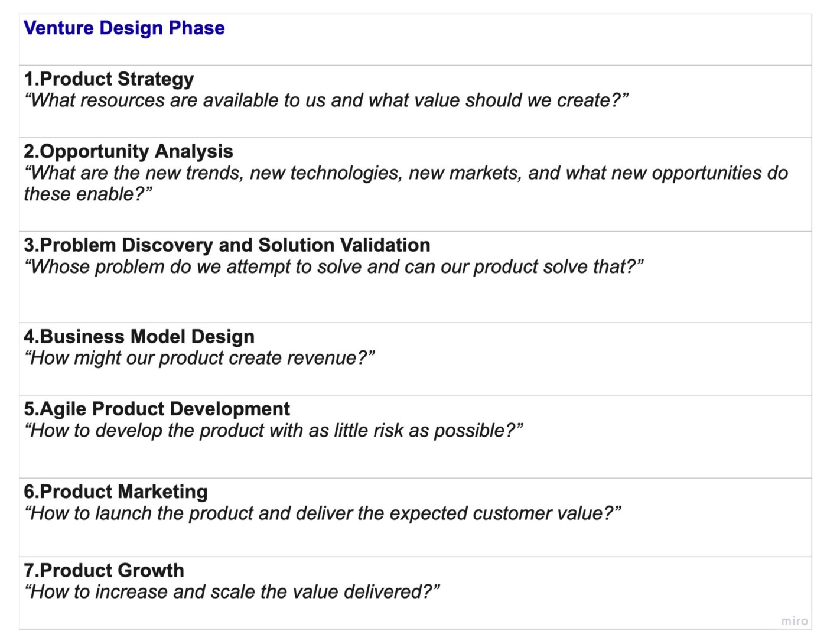Screen dimensions: 827x644
Task: Click the Venture Design Phase heading
Action: (x=124, y=28)
